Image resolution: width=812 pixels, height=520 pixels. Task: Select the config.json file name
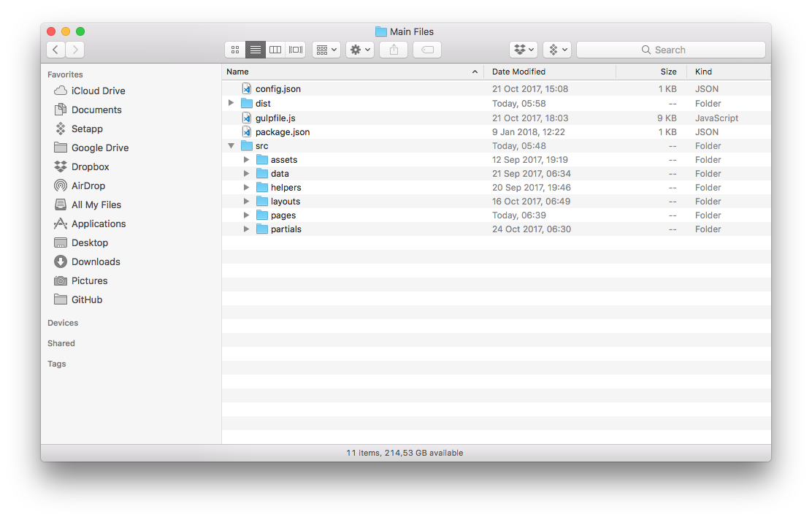click(278, 89)
